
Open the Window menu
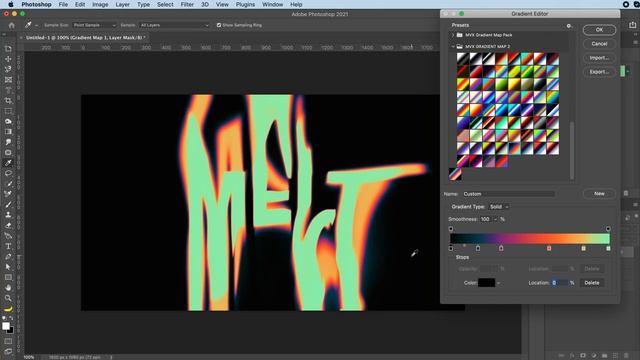272,4
